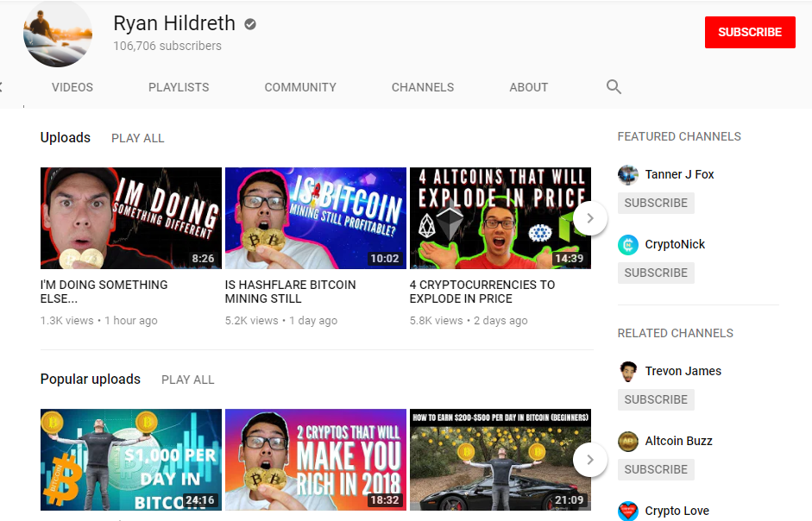Open the Channels tab

[x=423, y=87]
